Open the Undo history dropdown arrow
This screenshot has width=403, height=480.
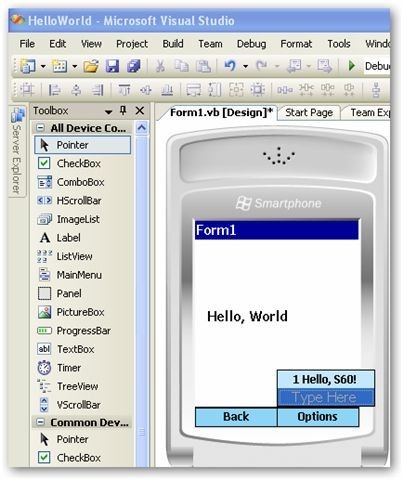245,66
